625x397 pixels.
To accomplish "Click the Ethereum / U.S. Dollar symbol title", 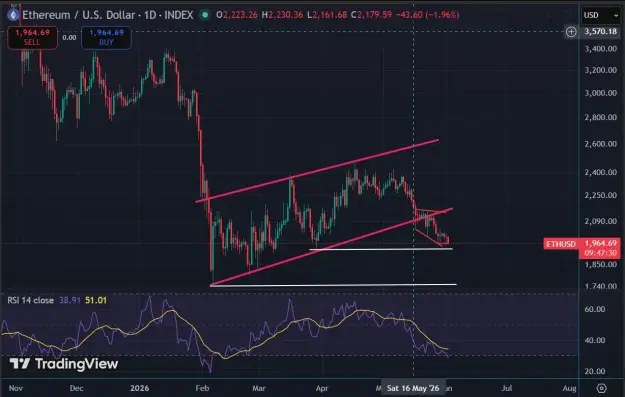I will [79, 15].
